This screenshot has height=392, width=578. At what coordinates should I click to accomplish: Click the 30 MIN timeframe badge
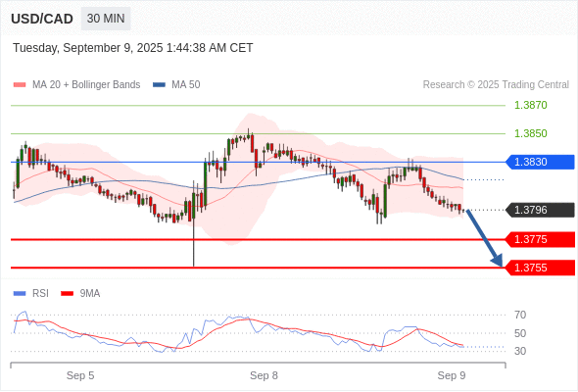106,19
